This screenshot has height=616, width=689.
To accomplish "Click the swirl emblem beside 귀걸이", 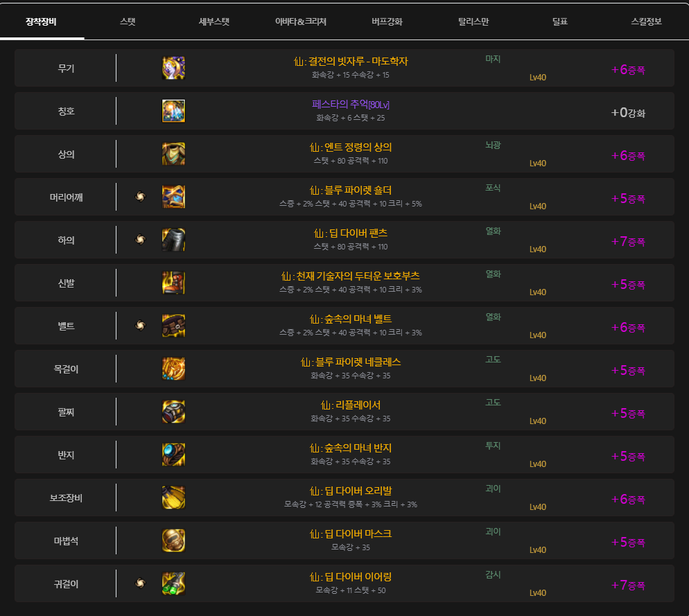I will [141, 583].
